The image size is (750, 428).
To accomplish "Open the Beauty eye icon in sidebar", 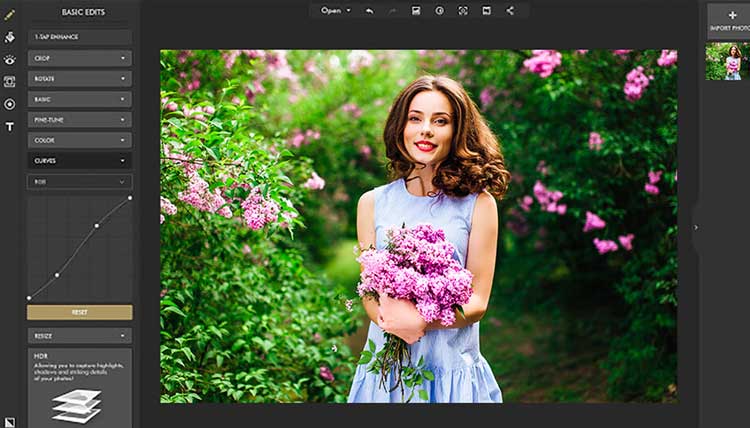I will 10,60.
